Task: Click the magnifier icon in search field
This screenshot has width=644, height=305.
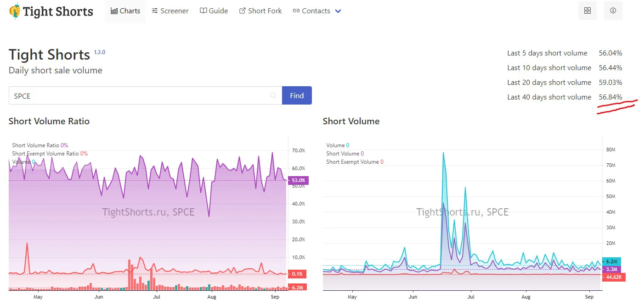Action: coord(273,96)
